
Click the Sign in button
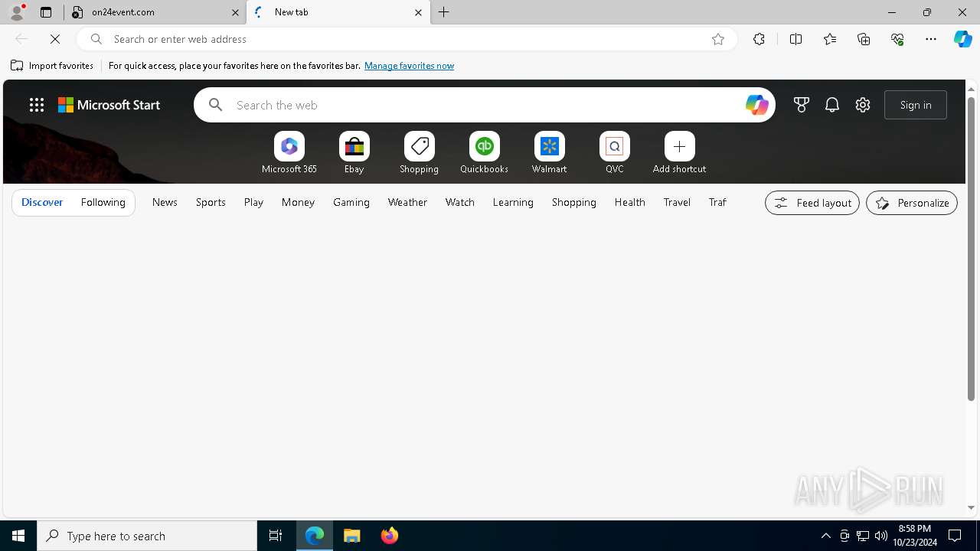click(916, 105)
